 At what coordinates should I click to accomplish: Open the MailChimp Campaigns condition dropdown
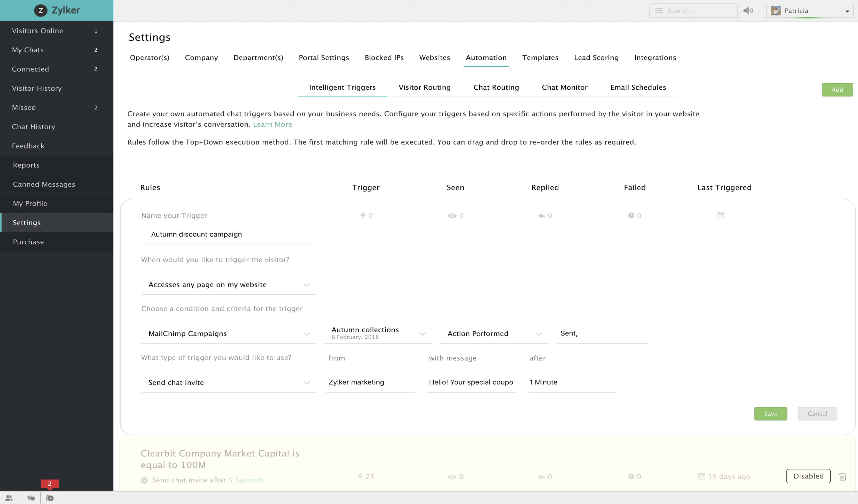click(x=229, y=334)
